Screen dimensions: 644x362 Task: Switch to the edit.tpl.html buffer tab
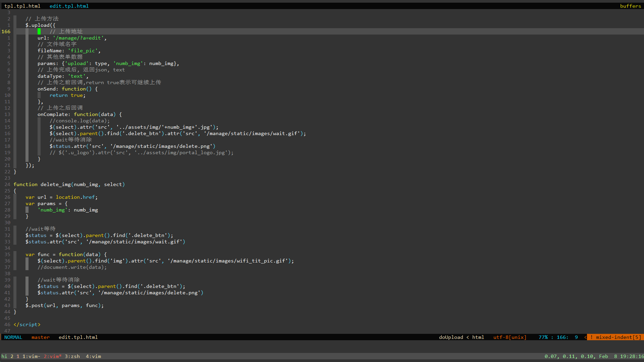point(69,6)
